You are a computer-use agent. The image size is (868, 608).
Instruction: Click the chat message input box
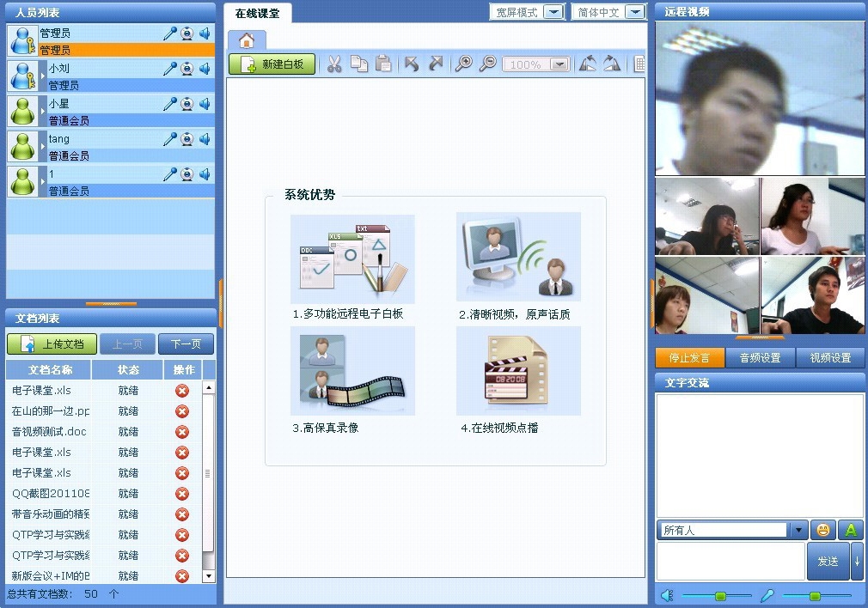(x=730, y=561)
